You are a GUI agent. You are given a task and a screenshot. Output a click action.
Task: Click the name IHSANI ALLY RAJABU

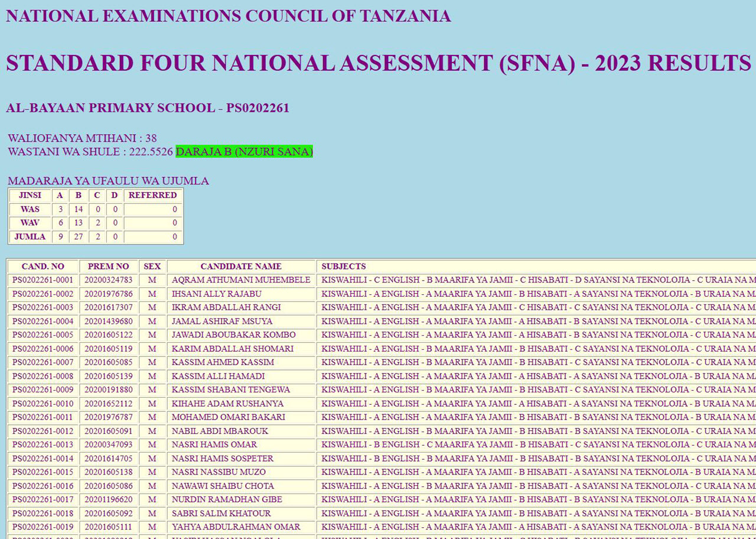point(217,294)
